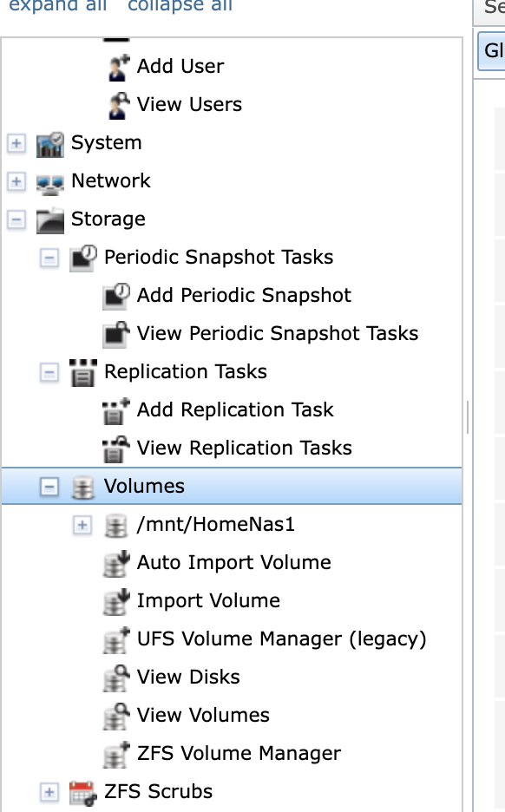
Task: Click the panel splitter handle beside the tree
Action: click(x=468, y=416)
